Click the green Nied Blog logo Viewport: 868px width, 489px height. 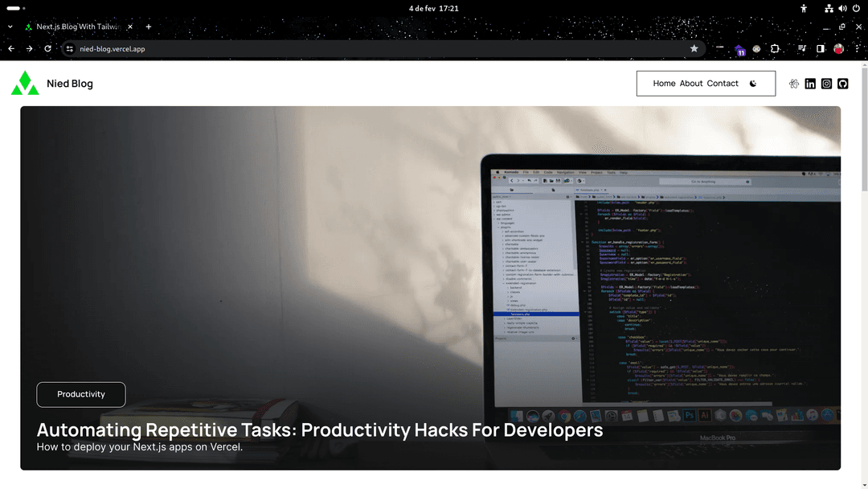click(25, 83)
